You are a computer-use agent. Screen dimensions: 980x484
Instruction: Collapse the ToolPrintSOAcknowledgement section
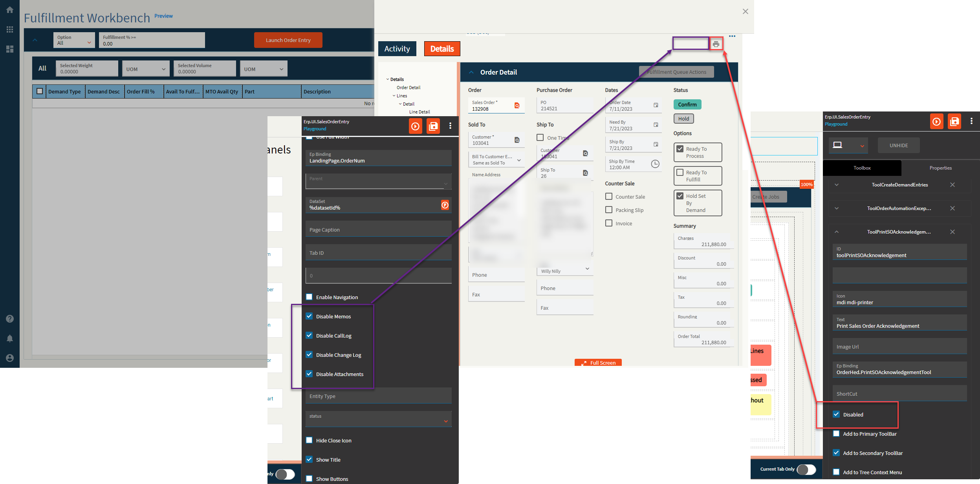tap(837, 232)
